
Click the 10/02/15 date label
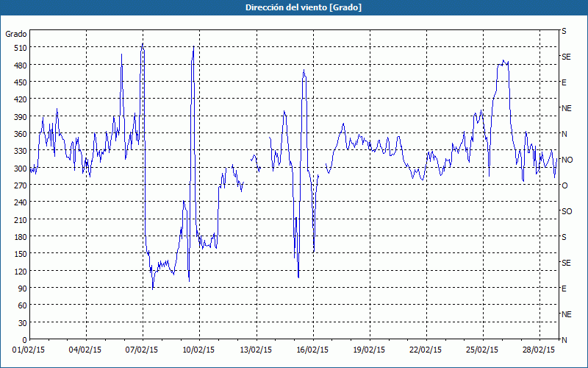(x=198, y=350)
